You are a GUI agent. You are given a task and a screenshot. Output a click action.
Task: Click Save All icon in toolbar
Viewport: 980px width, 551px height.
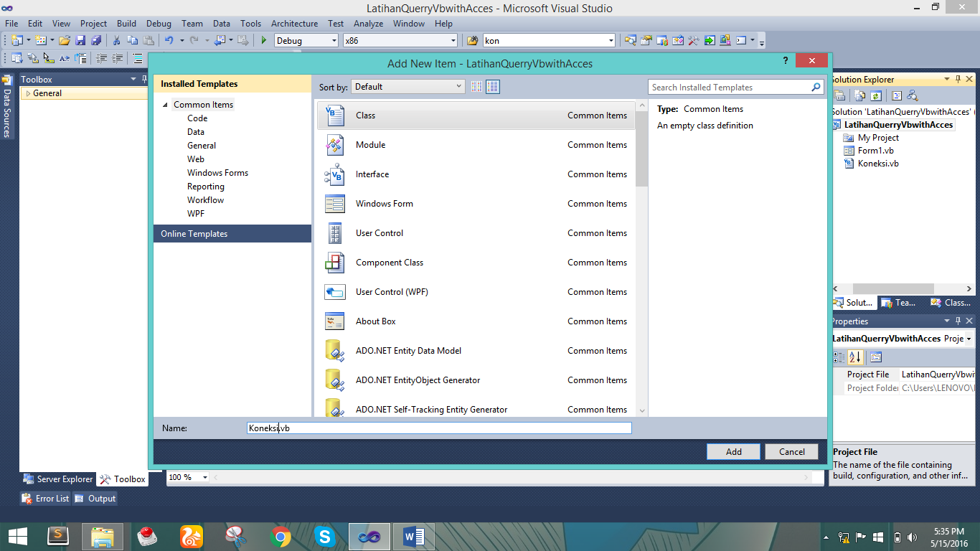pos(95,40)
